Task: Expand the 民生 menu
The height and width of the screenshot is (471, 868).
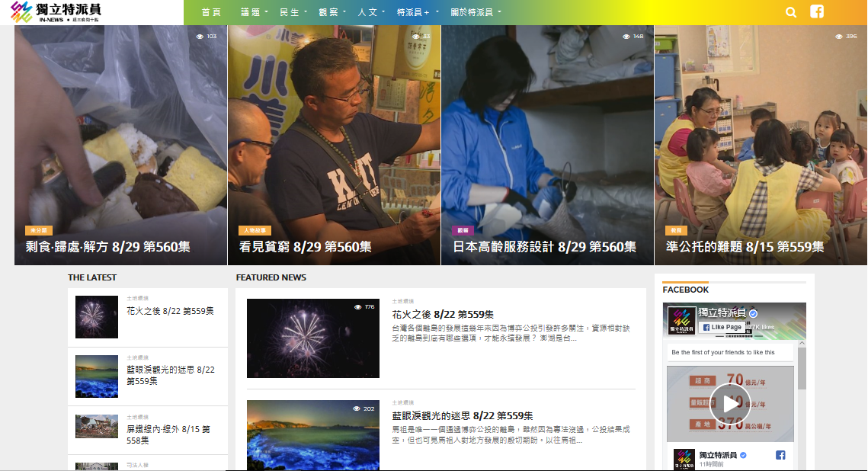Action: (x=293, y=12)
